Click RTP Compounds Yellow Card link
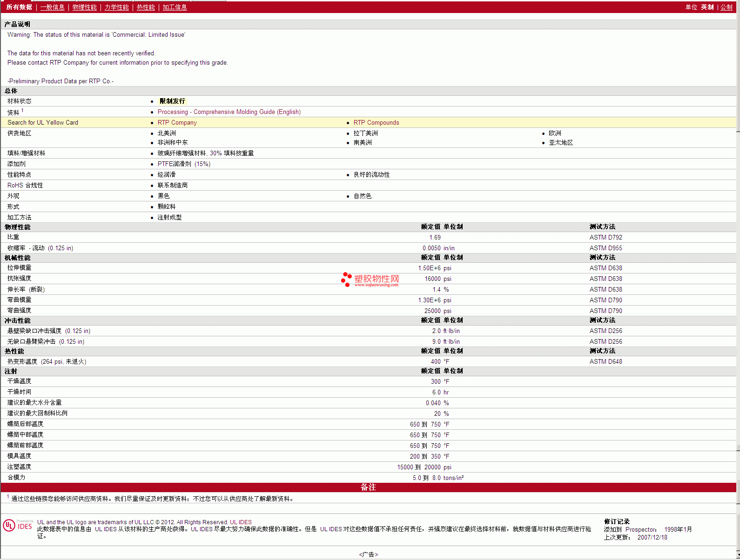This screenshot has width=740, height=560. [x=376, y=123]
